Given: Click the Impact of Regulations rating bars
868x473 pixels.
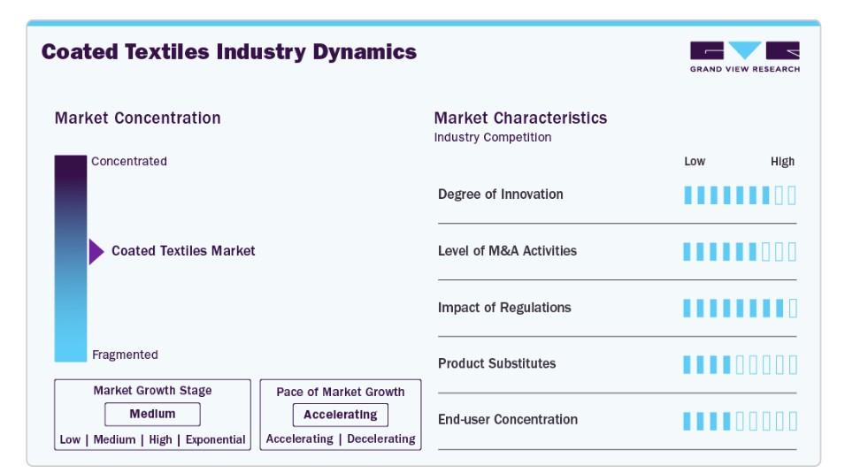Looking at the screenshot, I should [x=740, y=309].
